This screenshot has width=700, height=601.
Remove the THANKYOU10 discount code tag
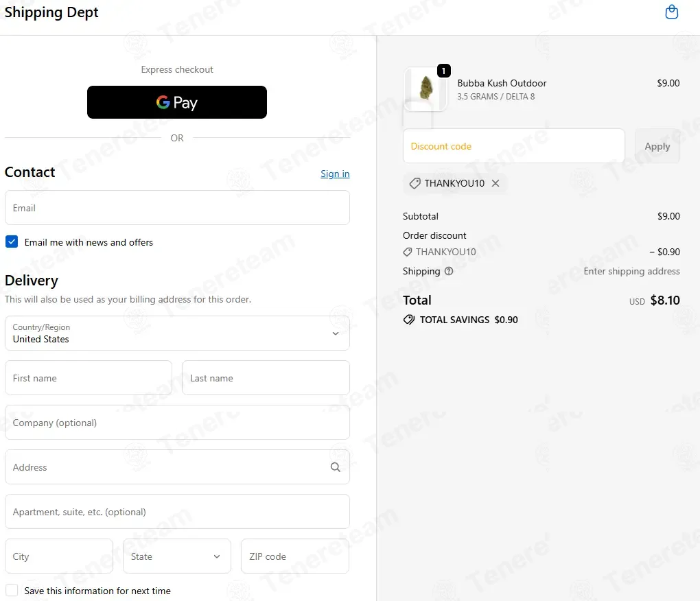coord(495,183)
